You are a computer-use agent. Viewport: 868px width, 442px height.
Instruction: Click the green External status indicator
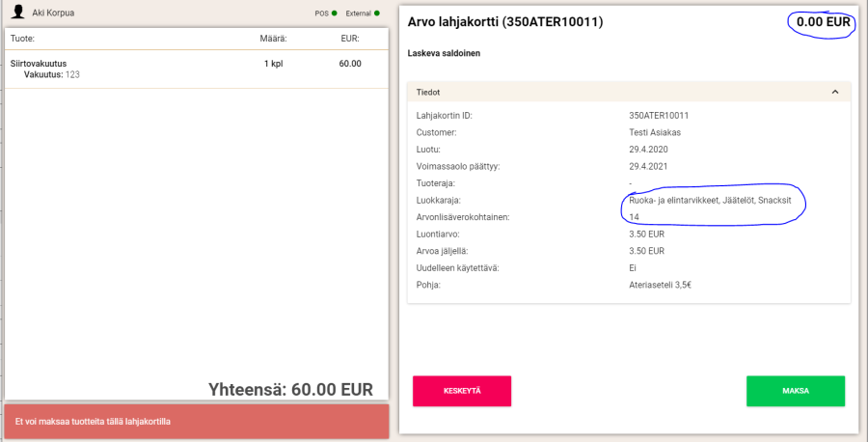(x=376, y=14)
